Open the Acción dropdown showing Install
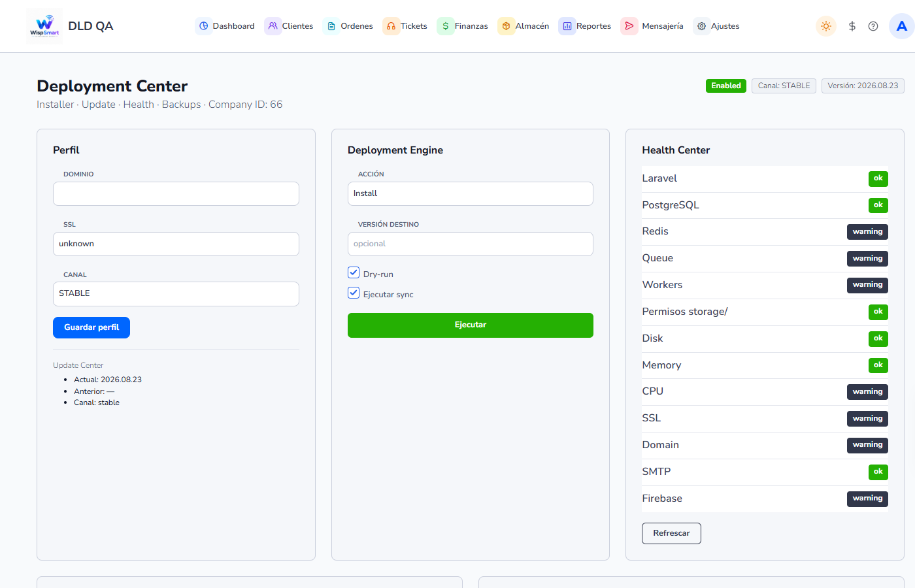Screen dimensions: 915x588 click(x=471, y=193)
